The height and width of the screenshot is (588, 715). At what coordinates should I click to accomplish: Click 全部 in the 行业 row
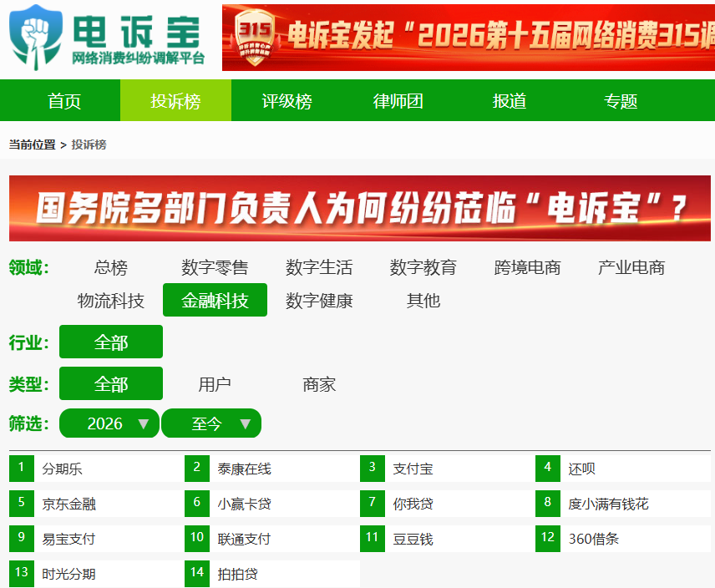coord(111,342)
